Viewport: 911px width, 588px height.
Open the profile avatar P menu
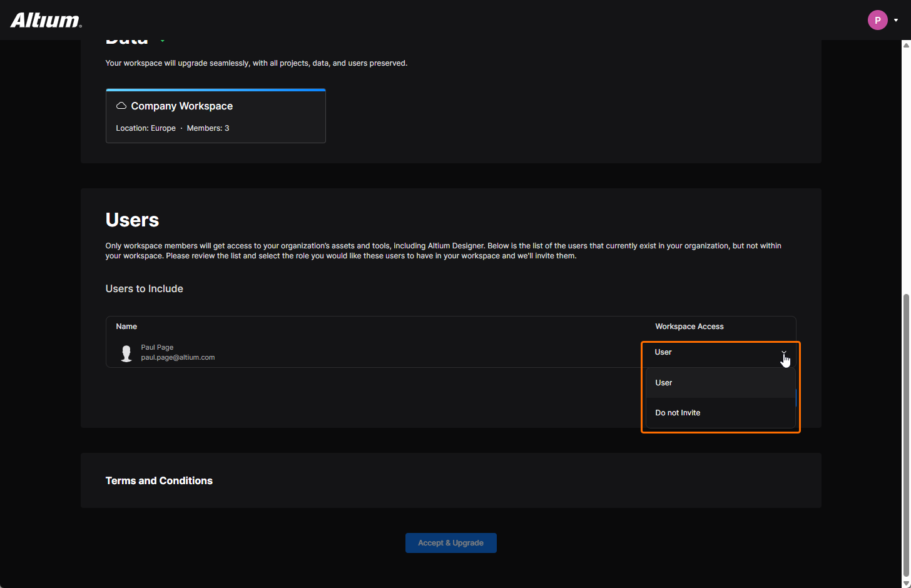(x=877, y=20)
